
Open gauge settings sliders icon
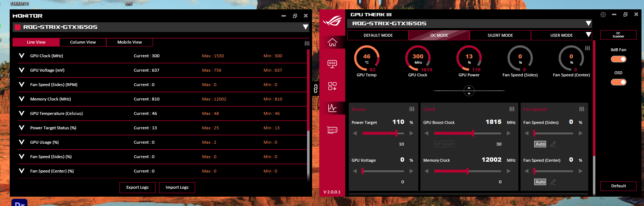point(587,48)
